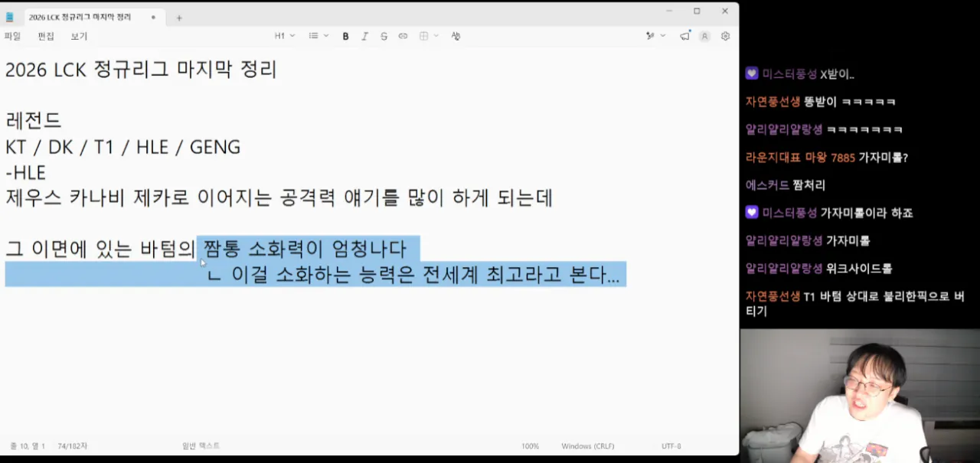The image size is (980, 463).
Task: Click the line and column indicator 줄 10
Action: point(28,446)
